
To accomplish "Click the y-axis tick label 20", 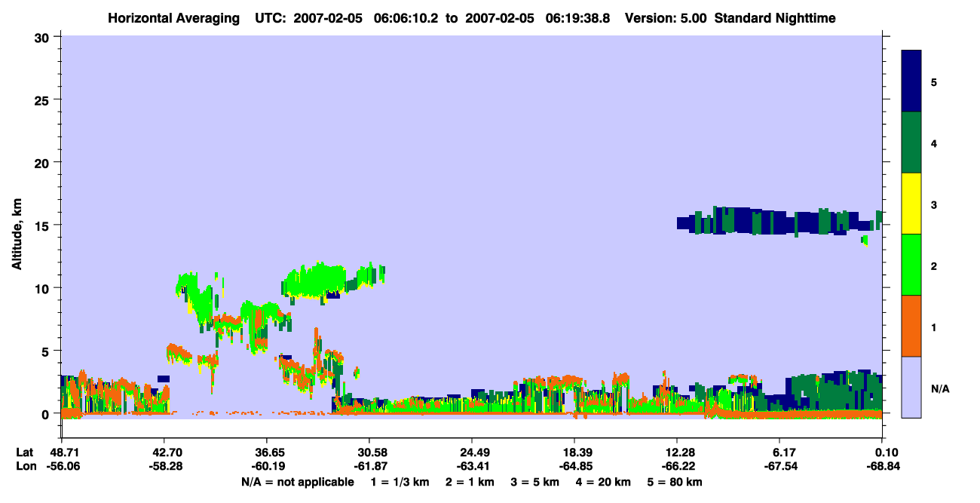I will click(x=44, y=162).
